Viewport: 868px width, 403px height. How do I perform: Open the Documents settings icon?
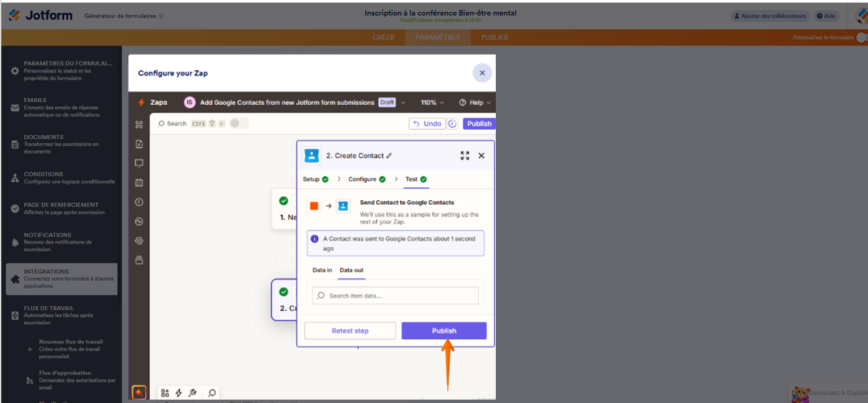(x=15, y=144)
